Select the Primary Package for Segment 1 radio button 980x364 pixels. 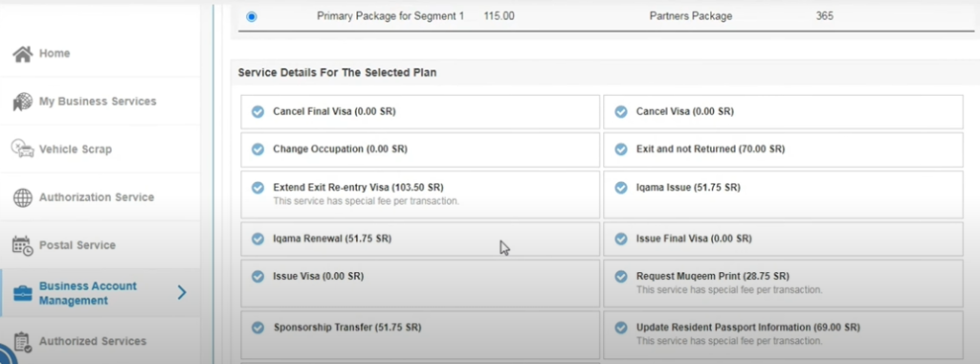[x=252, y=17]
